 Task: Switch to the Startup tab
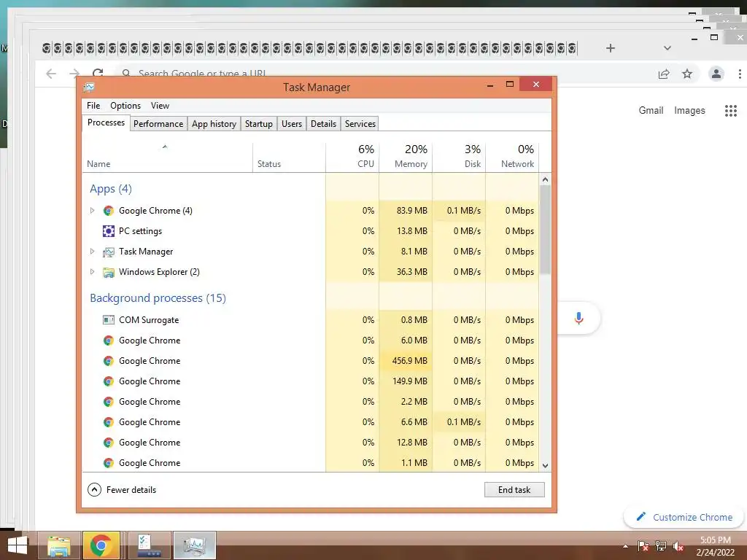point(259,124)
